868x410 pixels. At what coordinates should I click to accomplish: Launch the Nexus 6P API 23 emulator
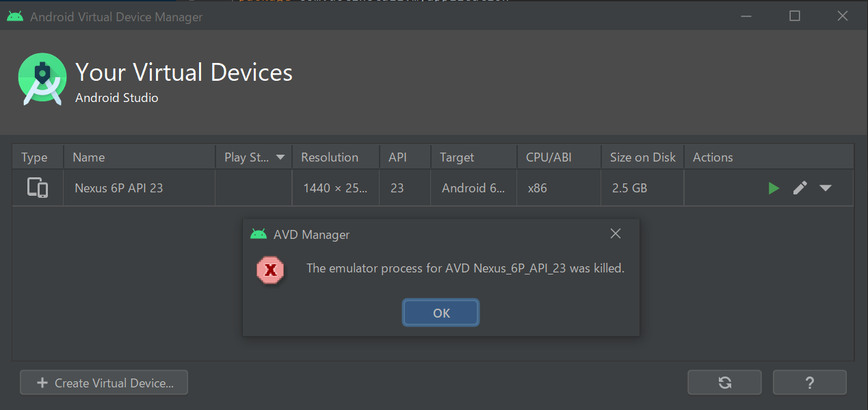point(774,188)
